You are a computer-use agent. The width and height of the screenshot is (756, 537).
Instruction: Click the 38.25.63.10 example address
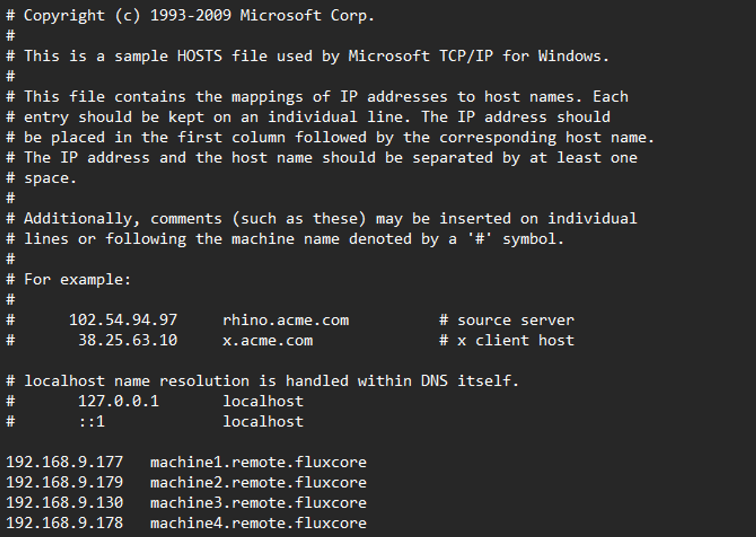[127, 341]
